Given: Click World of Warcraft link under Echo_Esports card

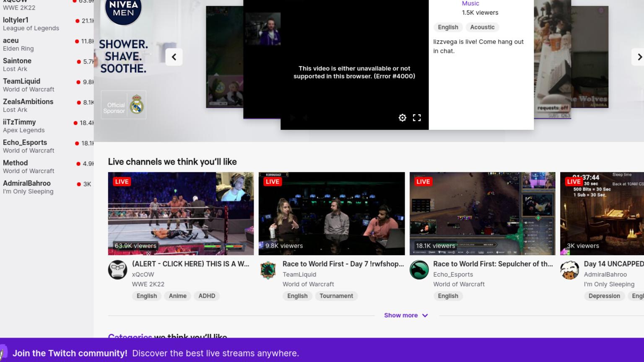Looking at the screenshot, I should (459, 284).
